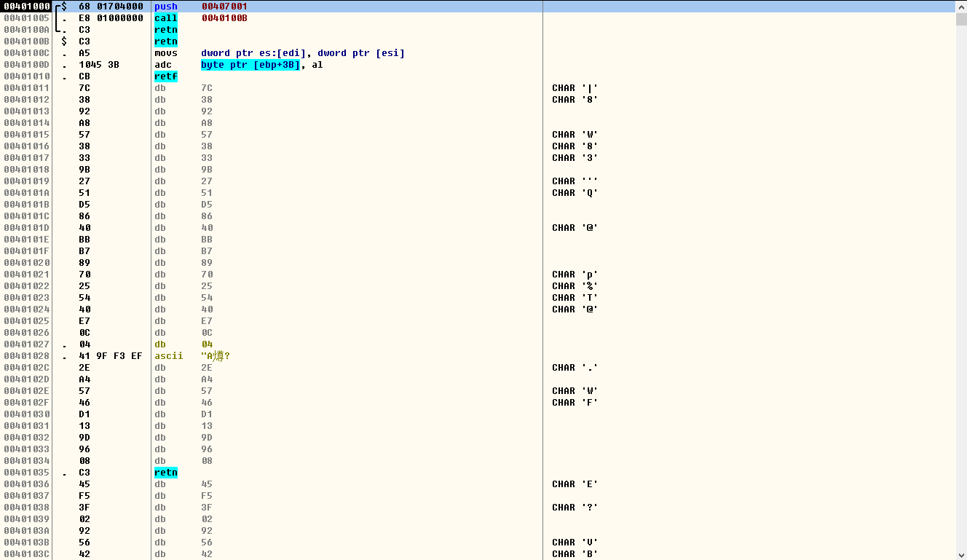The width and height of the screenshot is (967, 560).
Task: Click comment CHAR '%'
Action: (575, 286)
